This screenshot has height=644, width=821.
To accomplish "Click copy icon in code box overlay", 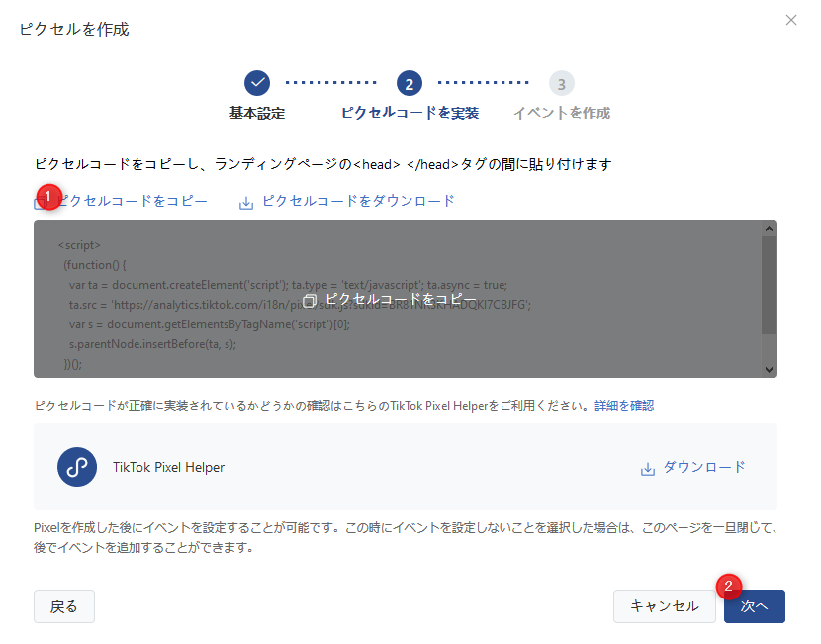I will click(x=310, y=300).
